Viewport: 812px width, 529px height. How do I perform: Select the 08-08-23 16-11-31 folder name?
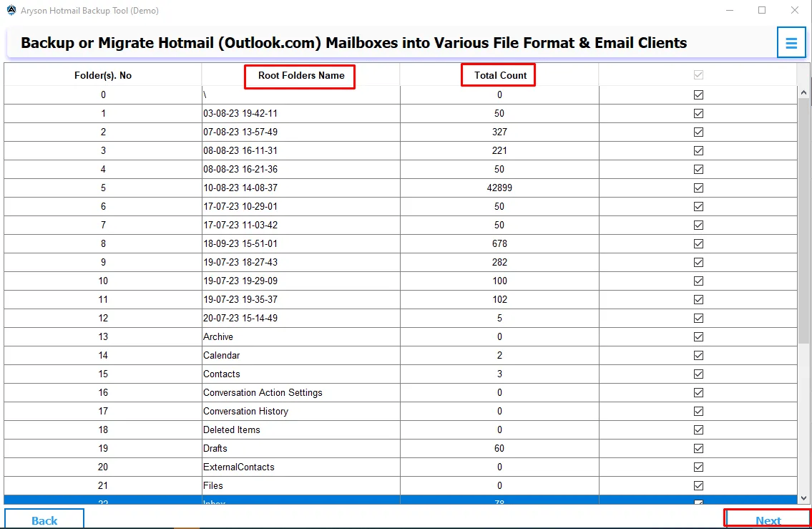240,151
